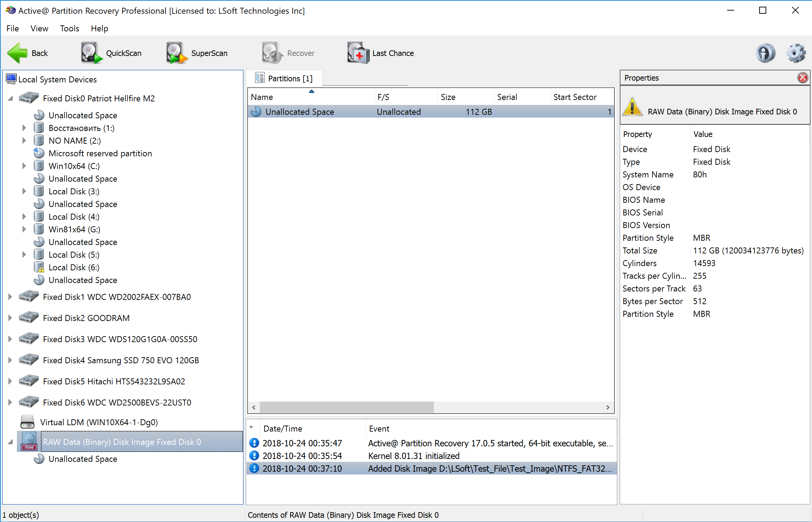812x522 pixels.
Task: Switch to the Partitions [1] tab
Action: click(x=285, y=78)
